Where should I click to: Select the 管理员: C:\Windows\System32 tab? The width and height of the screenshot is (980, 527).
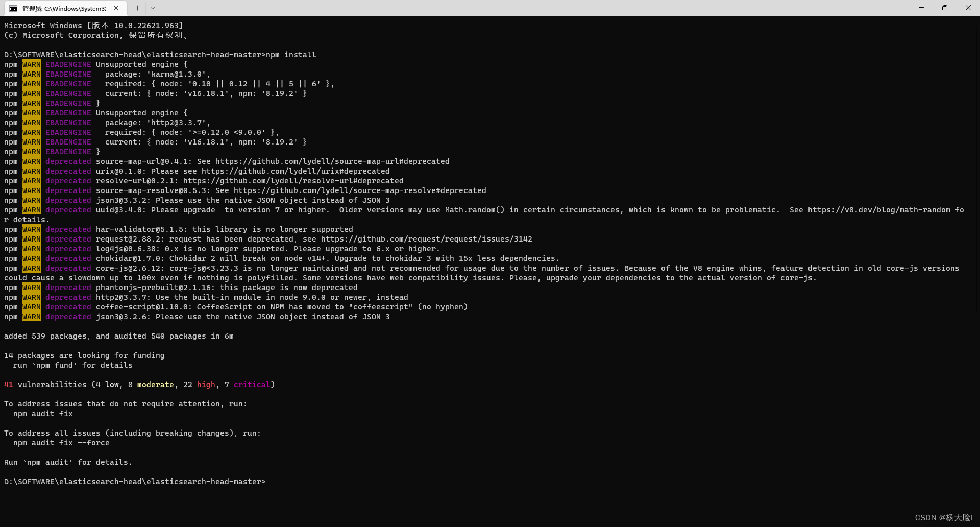[x=64, y=8]
